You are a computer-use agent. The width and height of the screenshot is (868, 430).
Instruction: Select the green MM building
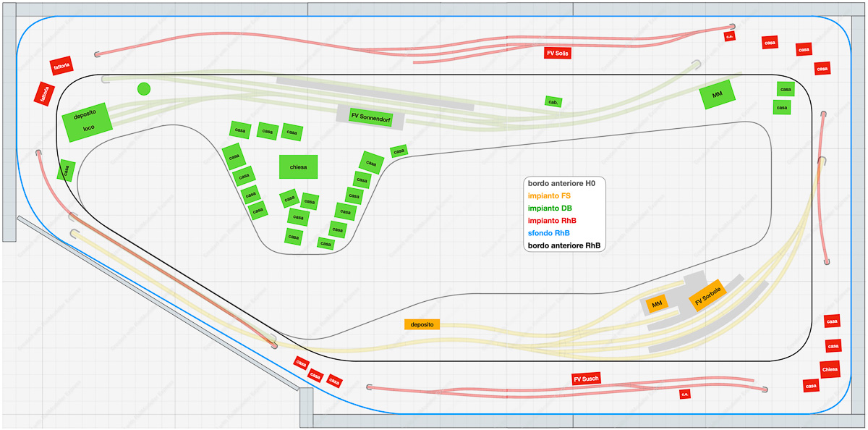coord(717,95)
